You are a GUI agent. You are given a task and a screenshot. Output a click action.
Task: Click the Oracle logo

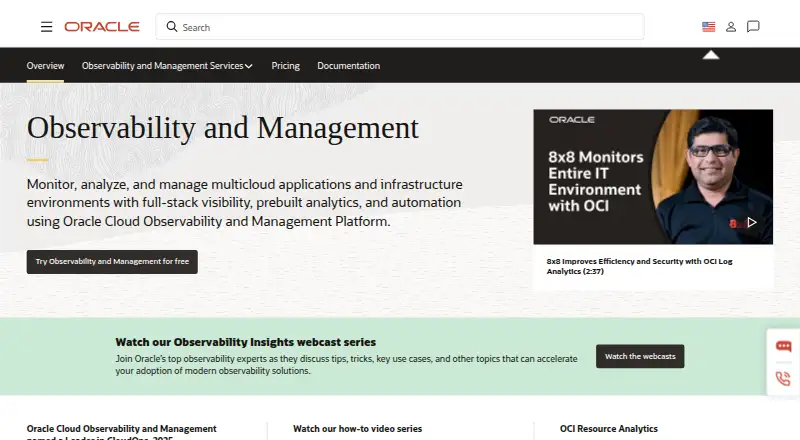(102, 27)
